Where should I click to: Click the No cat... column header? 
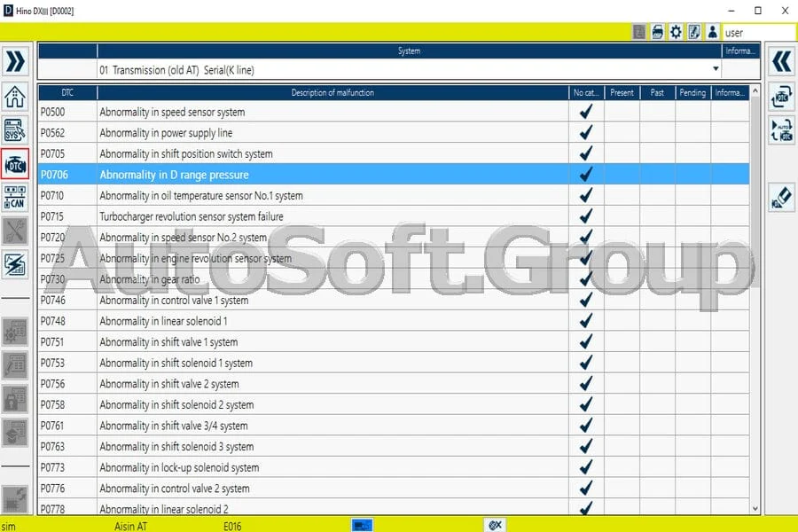586,92
